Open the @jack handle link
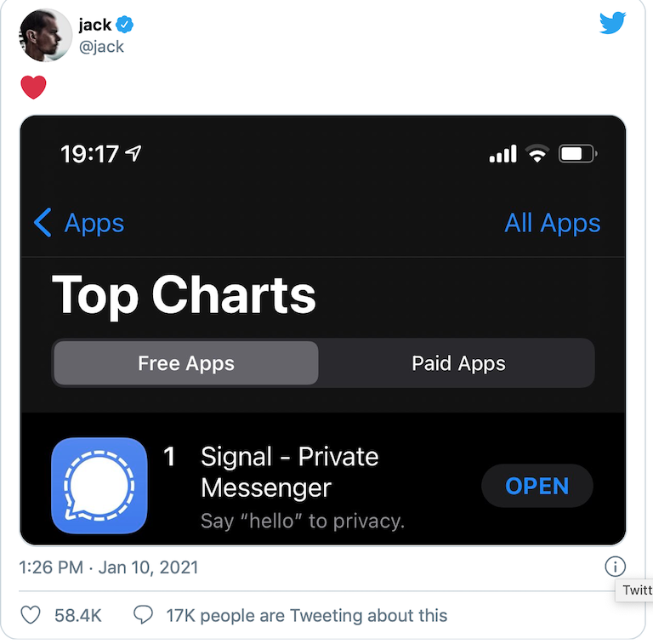 101,47
